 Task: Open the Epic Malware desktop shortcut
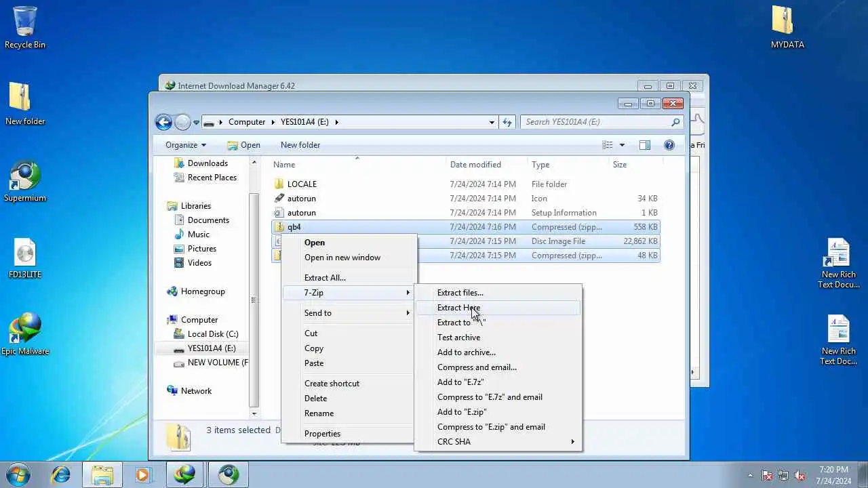(x=25, y=334)
